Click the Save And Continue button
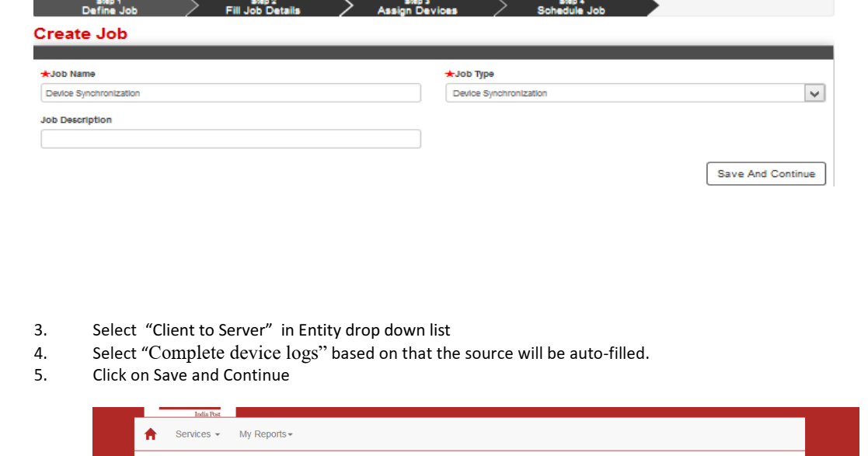The width and height of the screenshot is (868, 456). tap(765, 173)
